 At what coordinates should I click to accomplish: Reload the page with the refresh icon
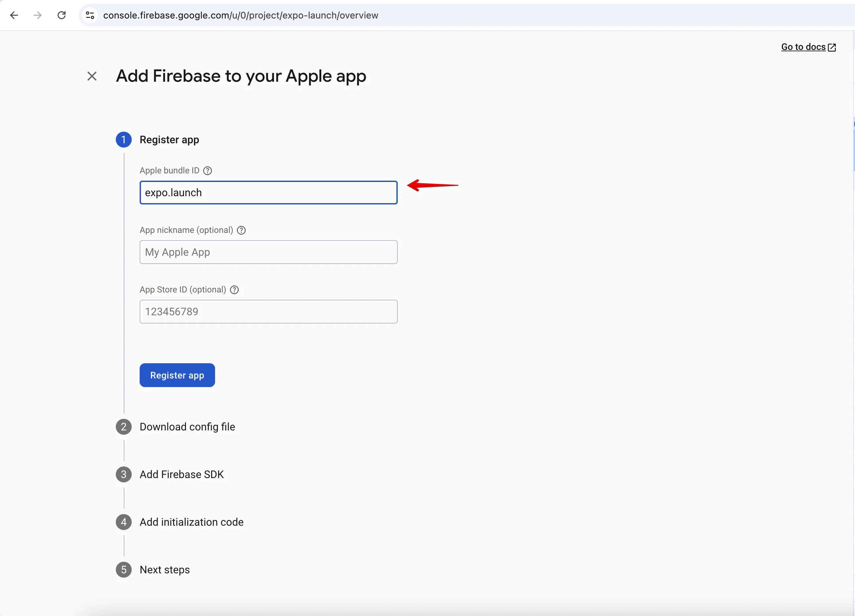coord(62,16)
